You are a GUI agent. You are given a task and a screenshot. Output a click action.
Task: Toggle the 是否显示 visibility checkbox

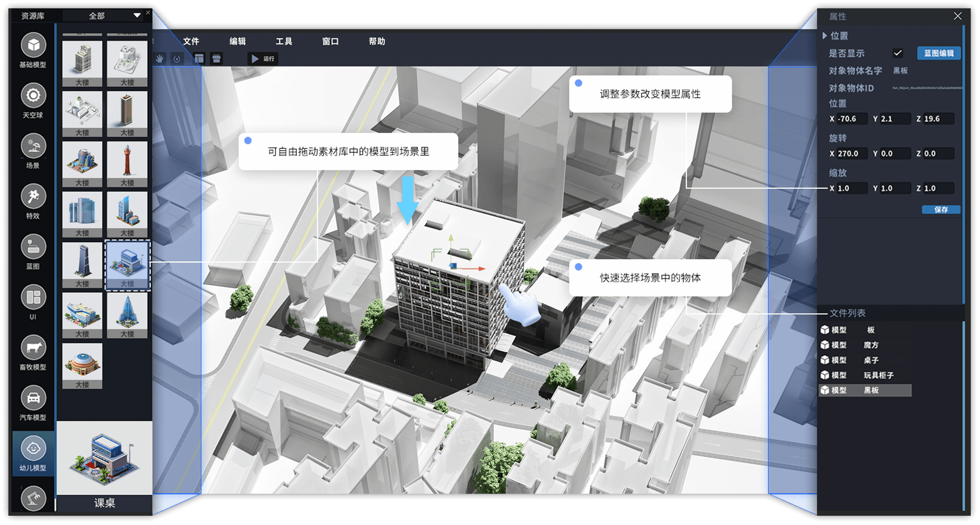coord(897,53)
